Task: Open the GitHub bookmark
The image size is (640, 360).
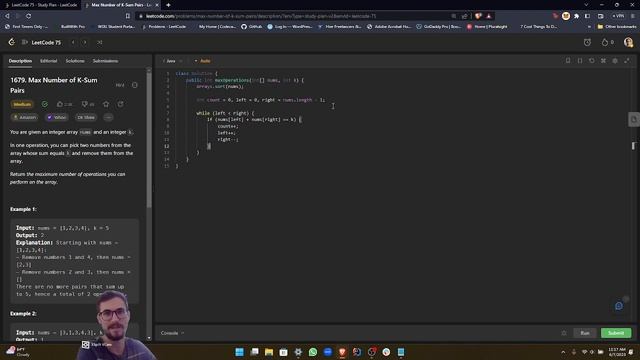Action: (x=251, y=27)
